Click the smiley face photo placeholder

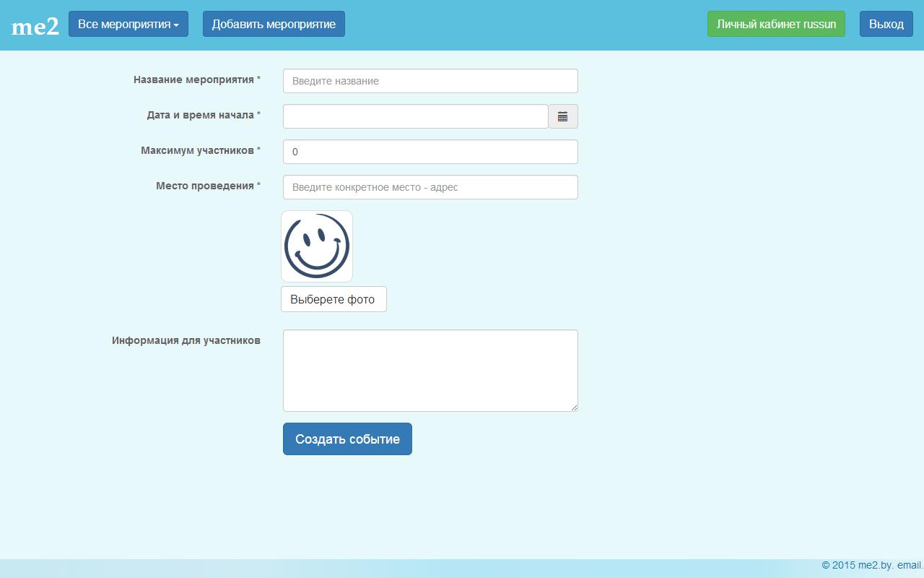point(317,246)
